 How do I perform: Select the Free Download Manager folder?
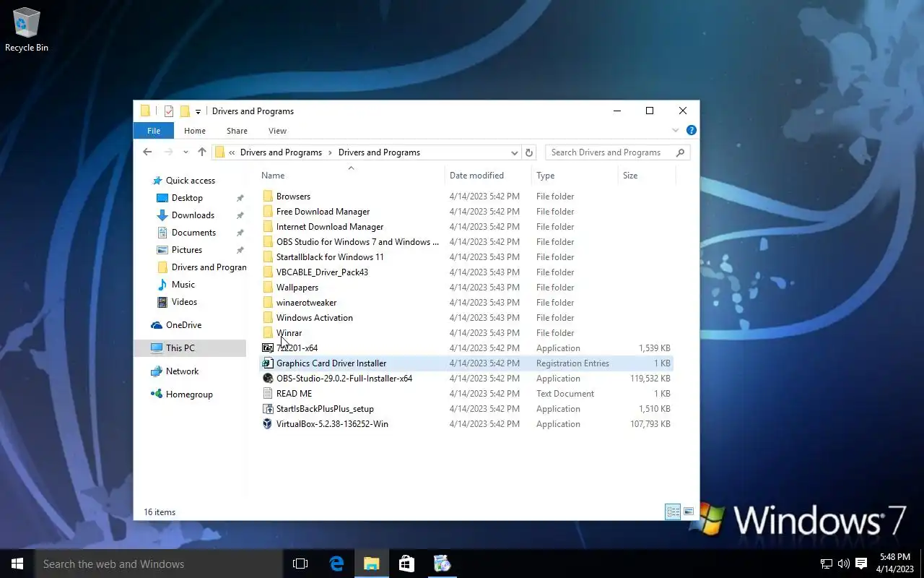tap(323, 212)
